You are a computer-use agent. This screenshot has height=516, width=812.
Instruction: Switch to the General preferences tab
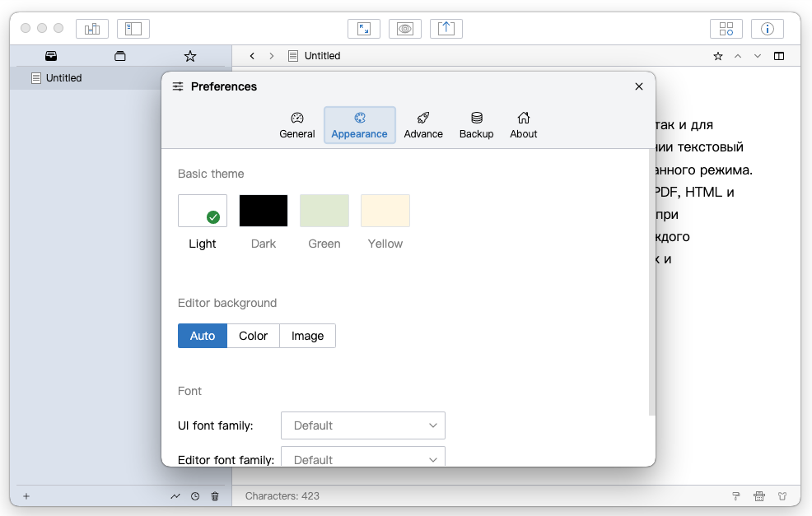[x=297, y=125]
